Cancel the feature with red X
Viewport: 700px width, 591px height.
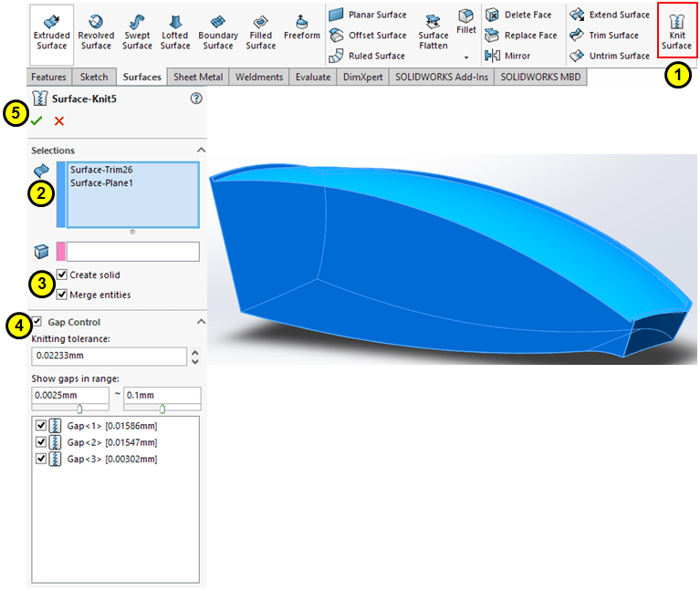tap(59, 120)
